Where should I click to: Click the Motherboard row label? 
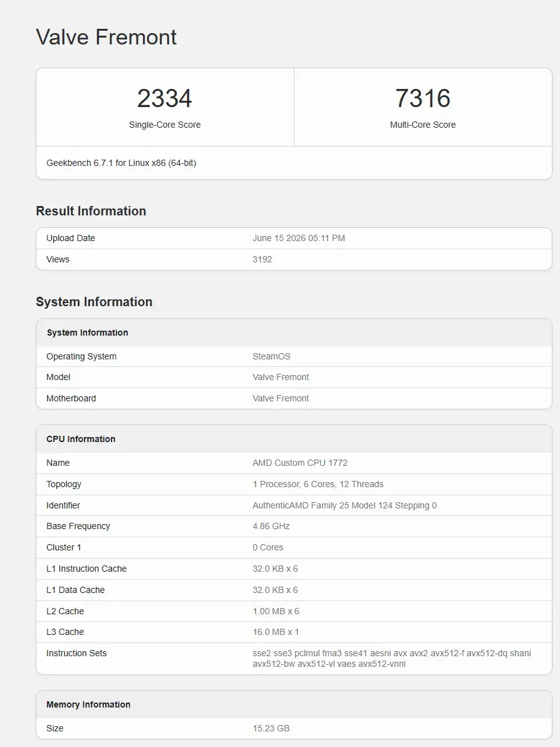pyautogui.click(x=71, y=399)
